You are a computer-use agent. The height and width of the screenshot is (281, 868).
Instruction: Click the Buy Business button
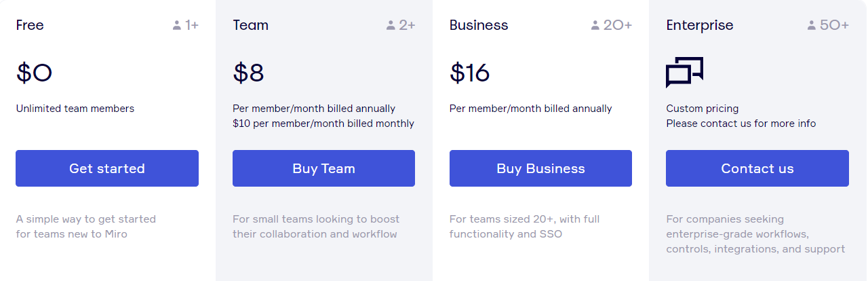tap(540, 168)
